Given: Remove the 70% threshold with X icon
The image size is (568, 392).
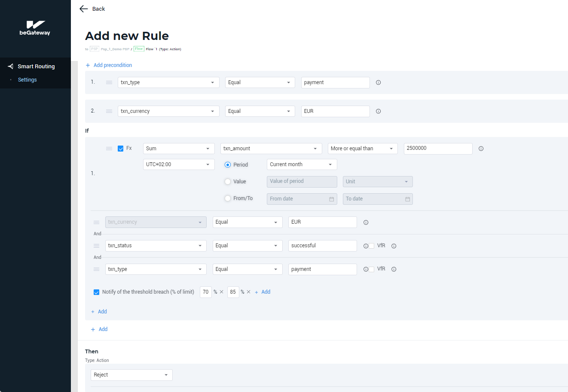Looking at the screenshot, I should click(222, 292).
